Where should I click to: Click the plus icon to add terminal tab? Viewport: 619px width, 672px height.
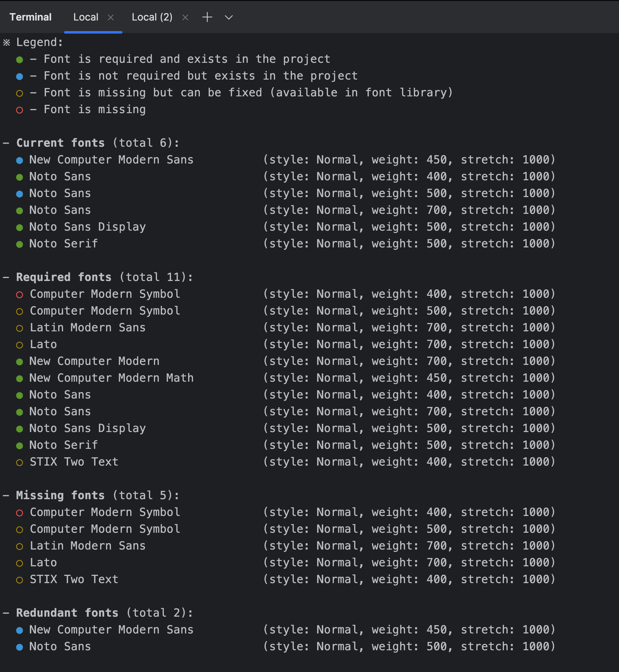(207, 17)
